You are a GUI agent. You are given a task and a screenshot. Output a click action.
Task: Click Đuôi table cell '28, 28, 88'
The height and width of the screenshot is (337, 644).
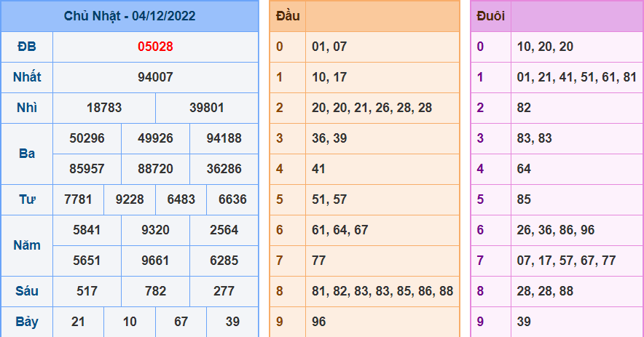(x=545, y=291)
